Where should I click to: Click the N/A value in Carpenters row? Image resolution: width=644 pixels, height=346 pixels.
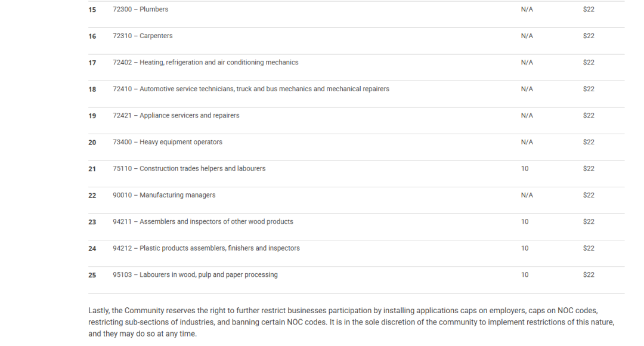[x=527, y=36]
